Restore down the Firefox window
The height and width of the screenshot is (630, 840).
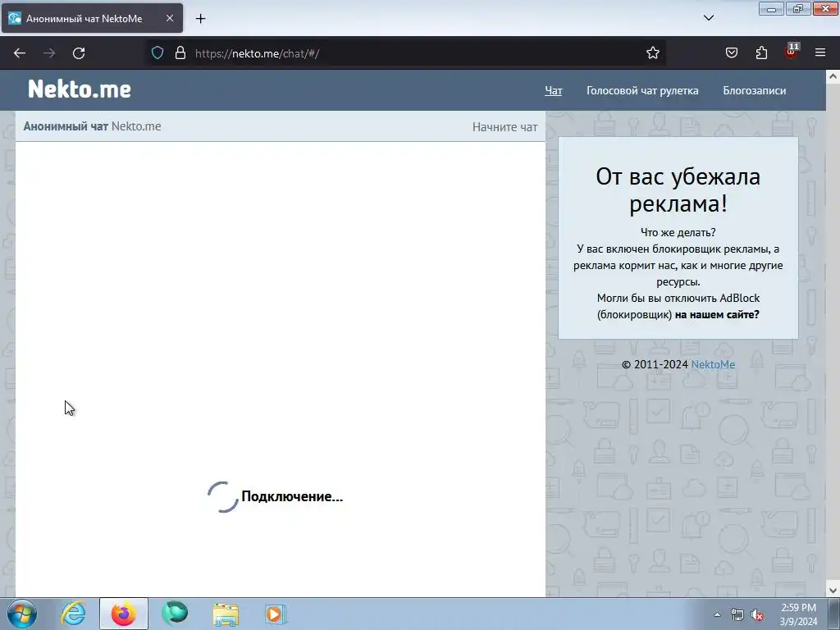[798, 8]
